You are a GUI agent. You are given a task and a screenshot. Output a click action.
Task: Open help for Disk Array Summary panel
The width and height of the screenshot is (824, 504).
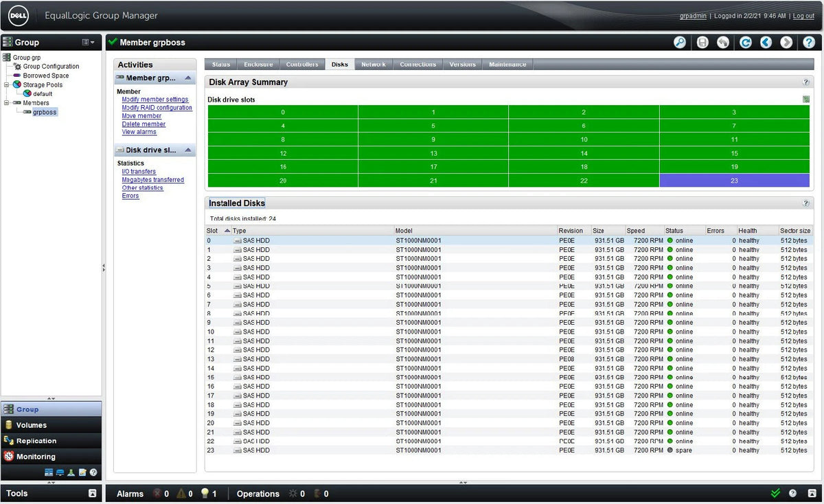tap(806, 82)
